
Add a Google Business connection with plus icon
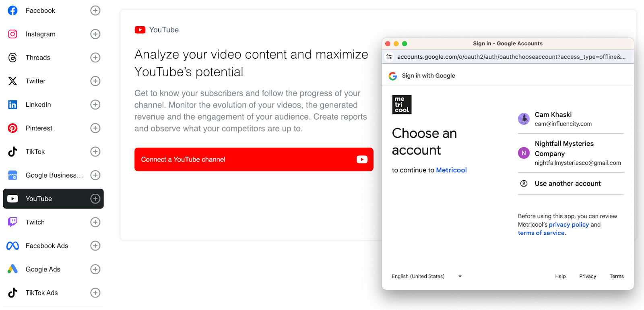pyautogui.click(x=95, y=175)
